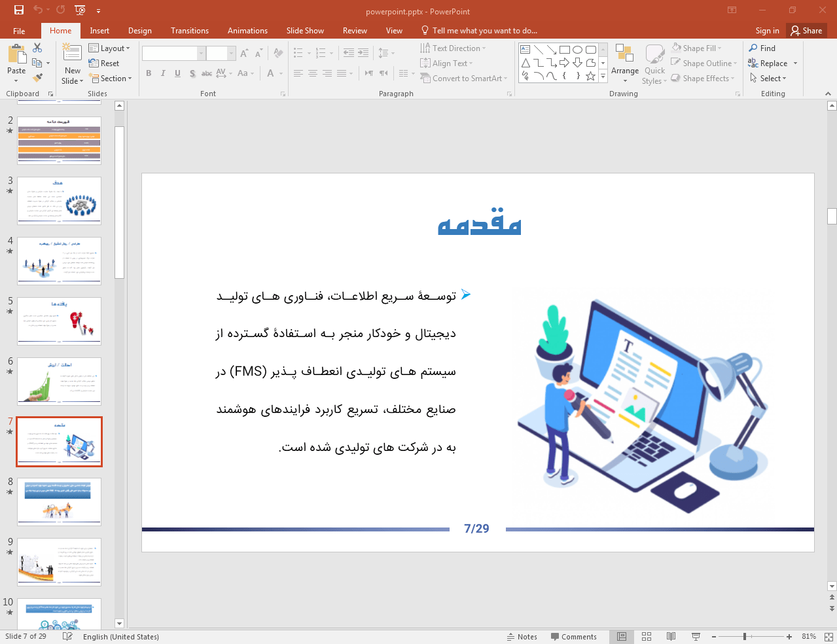Toggle Bold formatting
Screen dimensions: 837x644
149,73
